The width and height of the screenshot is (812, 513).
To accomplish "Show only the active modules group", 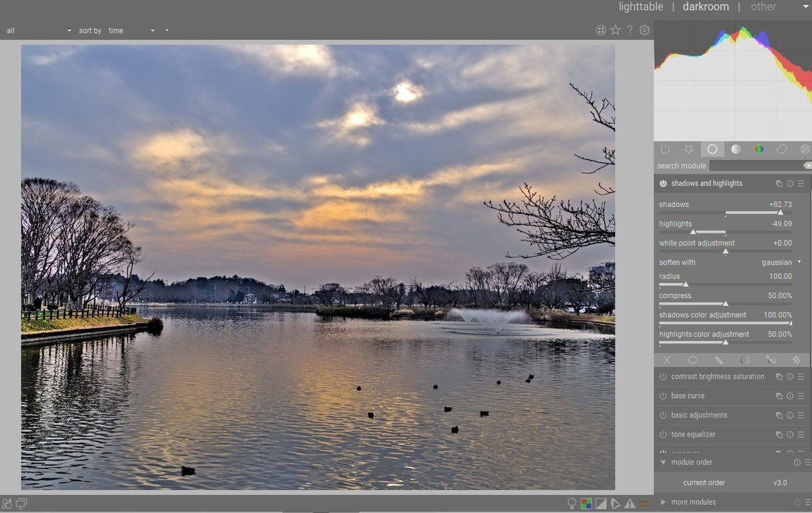I will pos(665,149).
